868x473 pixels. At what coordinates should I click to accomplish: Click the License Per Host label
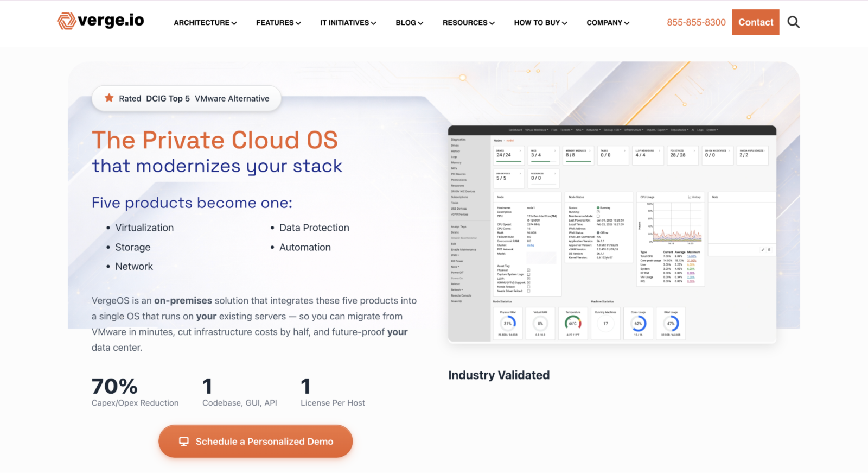(333, 403)
